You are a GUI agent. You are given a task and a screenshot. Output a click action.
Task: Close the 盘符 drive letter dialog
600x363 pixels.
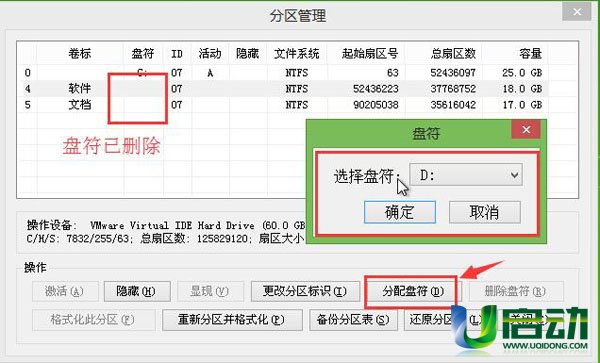pyautogui.click(x=526, y=130)
